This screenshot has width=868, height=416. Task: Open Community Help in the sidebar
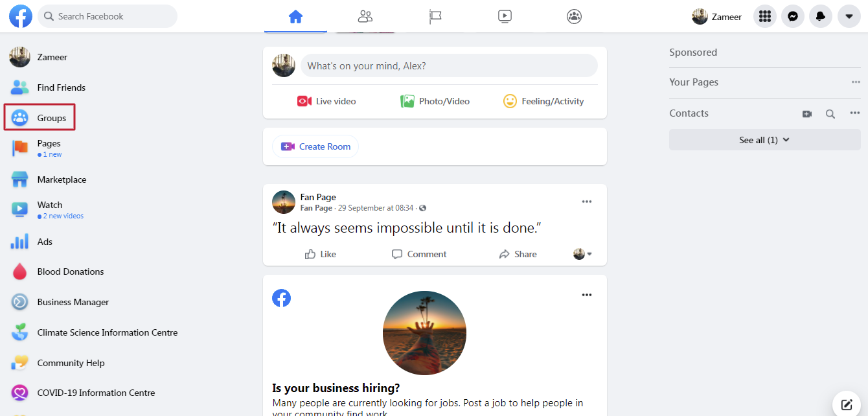pyautogui.click(x=58, y=363)
